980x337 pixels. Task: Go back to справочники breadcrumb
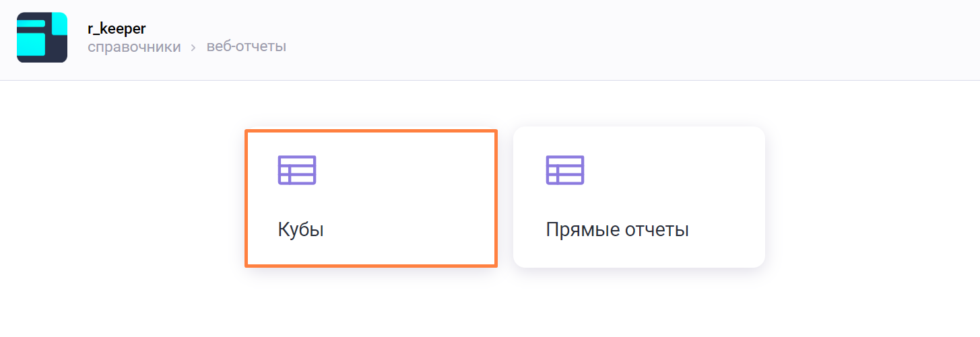(x=134, y=47)
